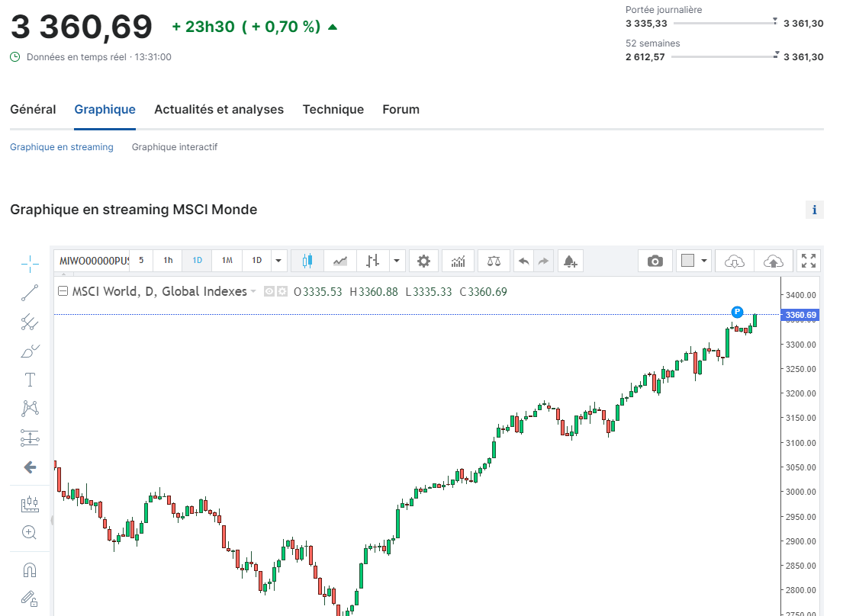
Task: Add an alert with the bell icon
Action: (570, 261)
